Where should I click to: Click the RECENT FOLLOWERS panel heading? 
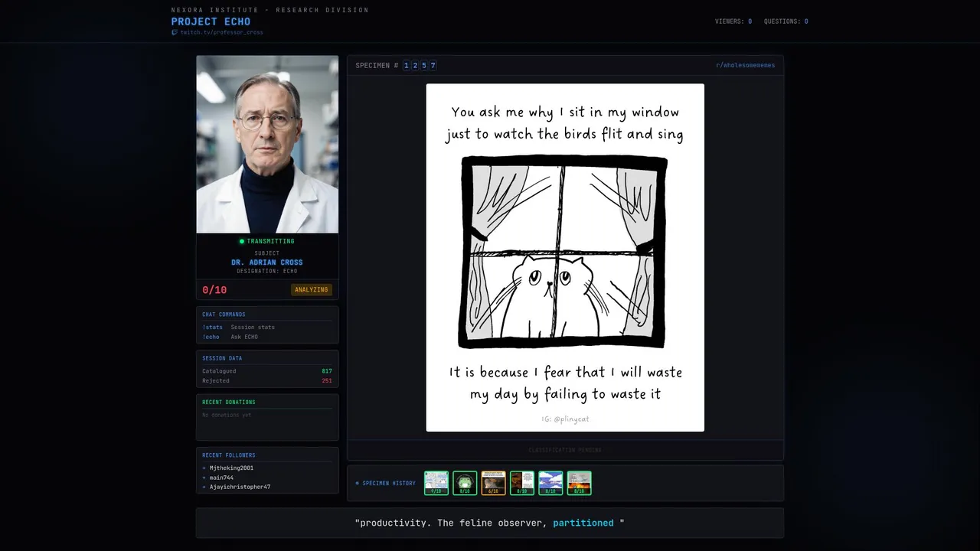pos(229,455)
